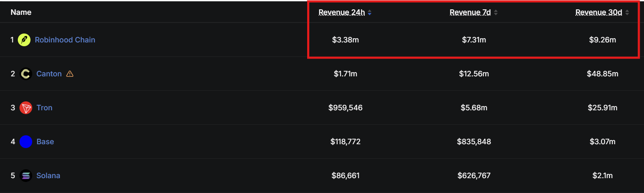
Task: Sort table by Revenue 7d header
Action: click(x=470, y=12)
